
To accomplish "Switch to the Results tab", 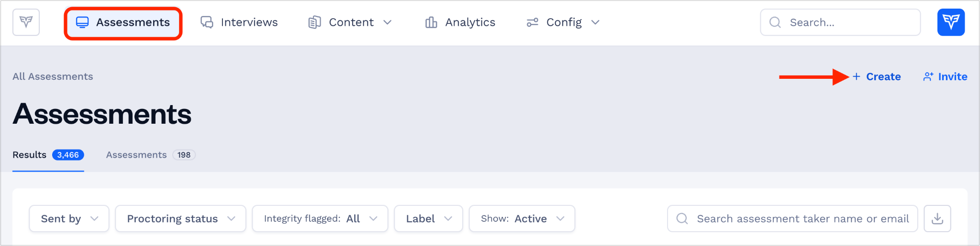I will [48, 155].
